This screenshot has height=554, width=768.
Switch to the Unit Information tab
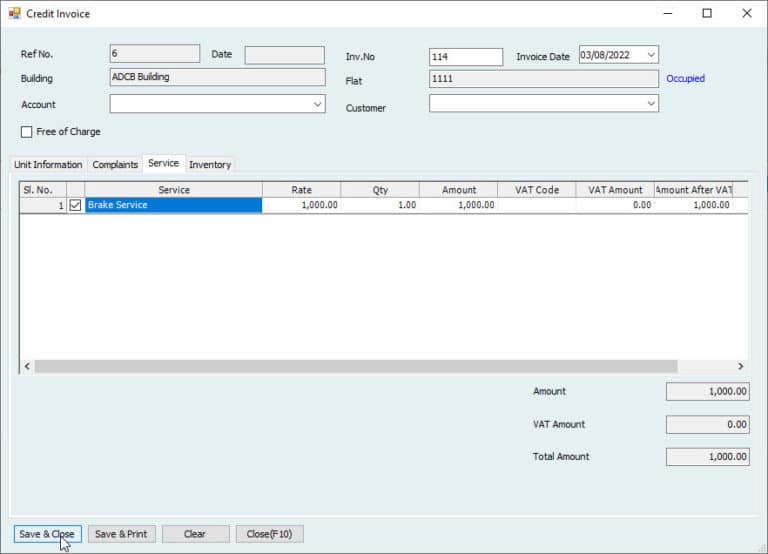pyautogui.click(x=48, y=165)
